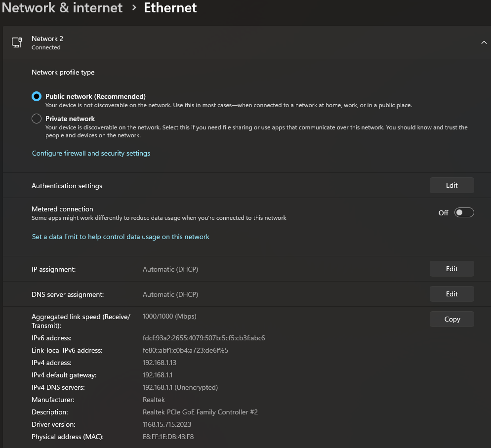Viewport: 491px width, 448px height.
Task: Click the Realtek PCIe GbE Family Controller description
Action: (201, 412)
